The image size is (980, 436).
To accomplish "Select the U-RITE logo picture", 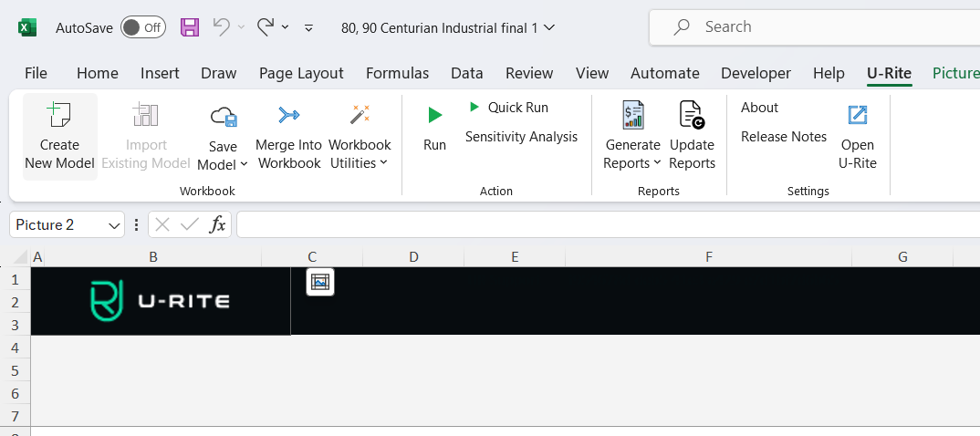I will pyautogui.click(x=161, y=301).
